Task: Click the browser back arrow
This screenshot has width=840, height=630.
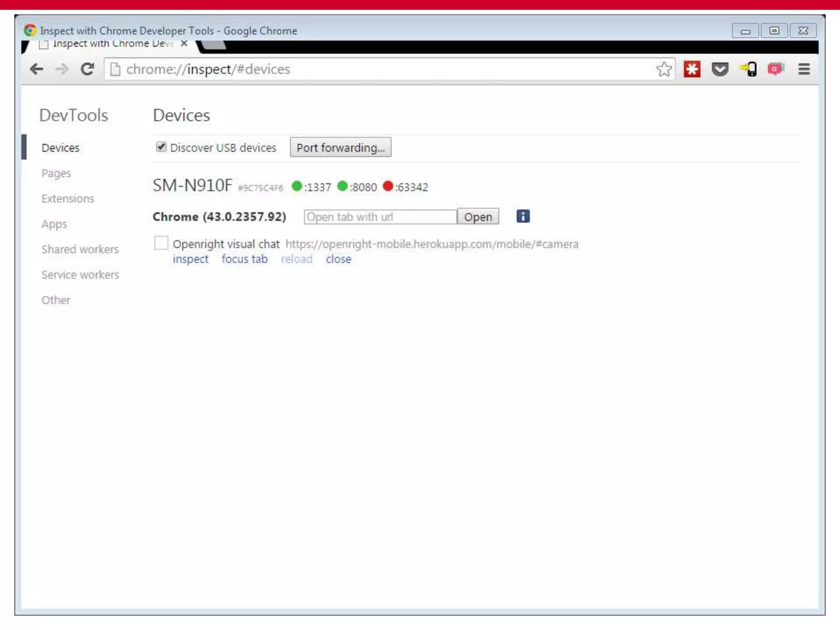Action: (37, 69)
